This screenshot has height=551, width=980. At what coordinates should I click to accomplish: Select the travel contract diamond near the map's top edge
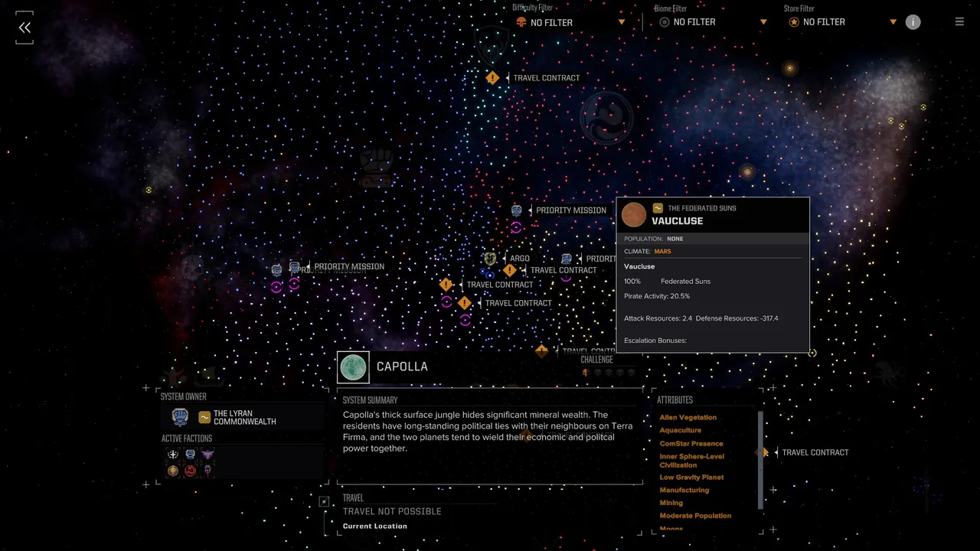pyautogui.click(x=492, y=77)
